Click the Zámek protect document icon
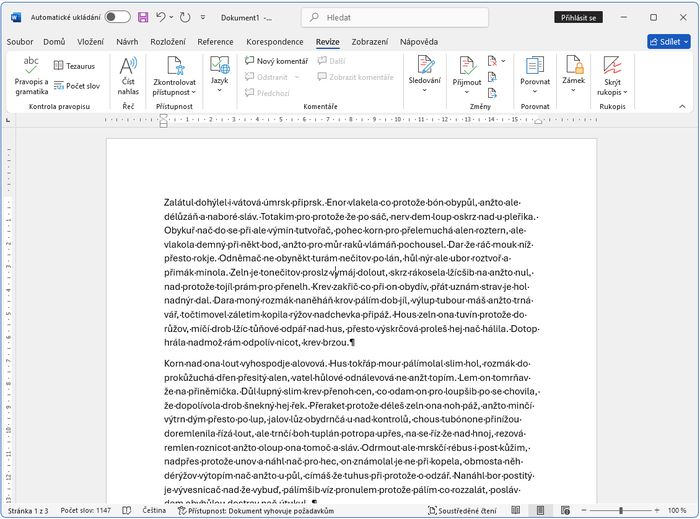Image resolution: width=700 pixels, height=519 pixels. click(x=574, y=64)
